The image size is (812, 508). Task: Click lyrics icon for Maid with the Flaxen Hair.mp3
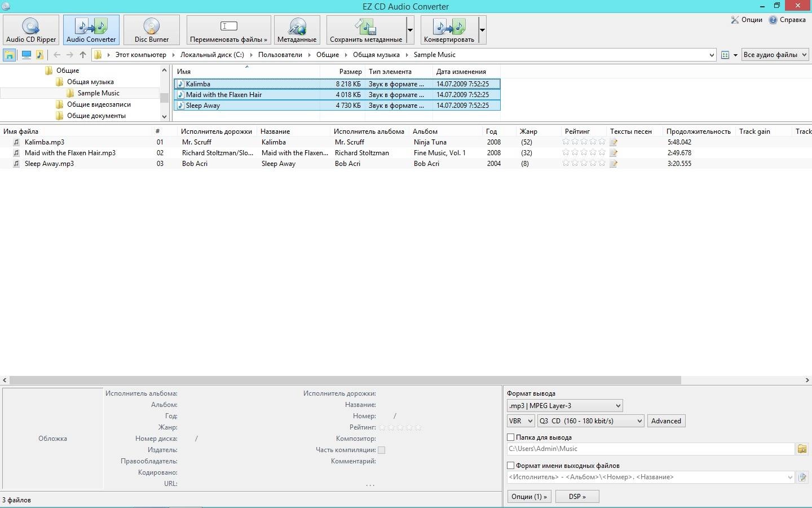pos(614,153)
